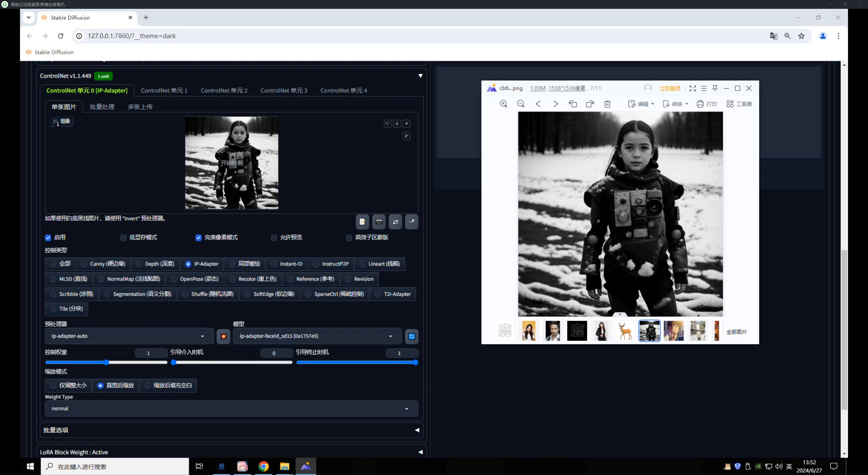Expand LoRA Block Weight section
This screenshot has height=475, width=868.
click(232, 452)
